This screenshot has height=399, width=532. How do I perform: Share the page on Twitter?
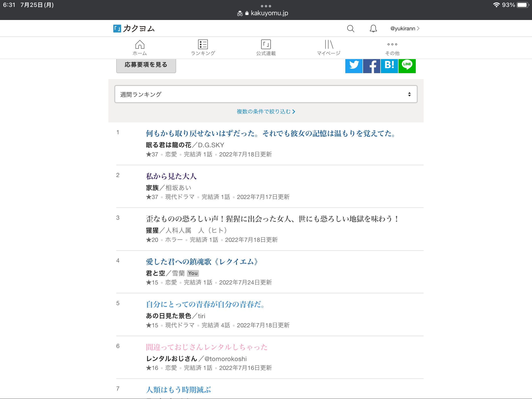pyautogui.click(x=354, y=66)
